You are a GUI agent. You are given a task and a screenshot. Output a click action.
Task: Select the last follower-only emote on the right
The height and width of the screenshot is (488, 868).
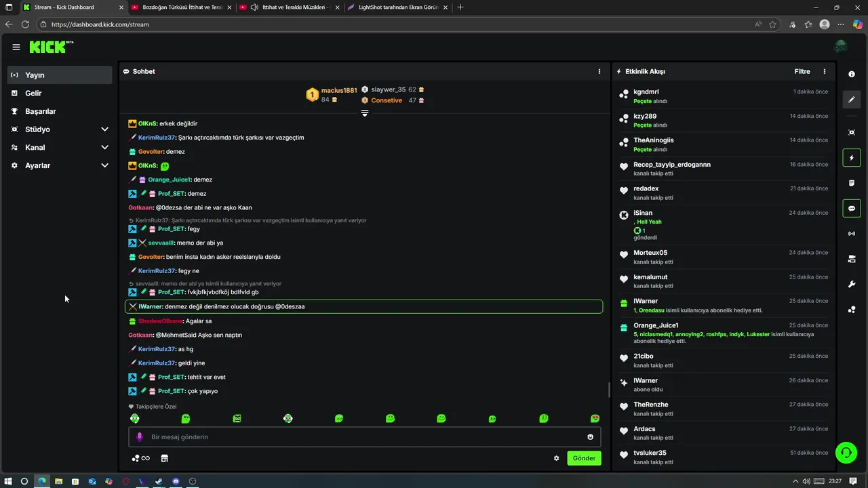click(x=595, y=419)
